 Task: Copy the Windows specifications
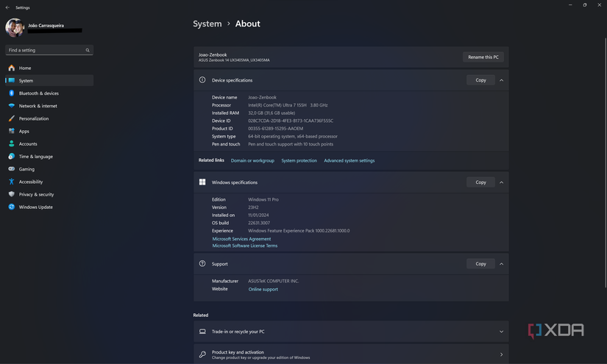click(x=480, y=182)
